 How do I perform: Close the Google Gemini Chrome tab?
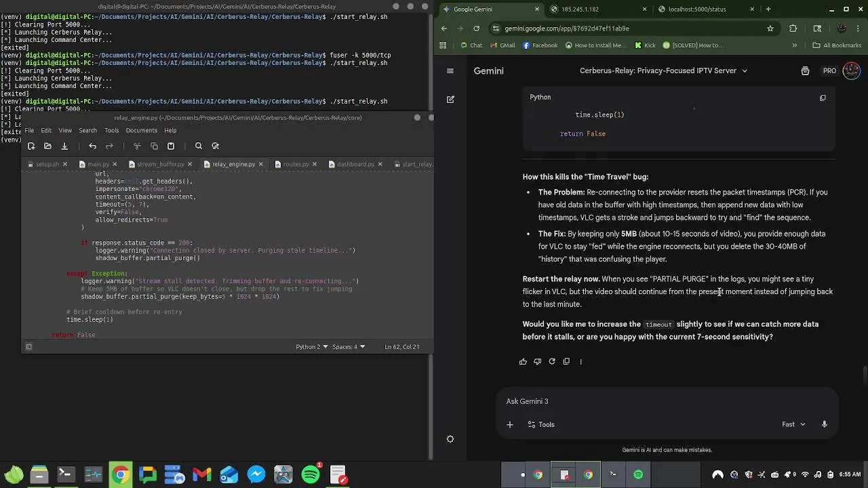pyautogui.click(x=537, y=9)
